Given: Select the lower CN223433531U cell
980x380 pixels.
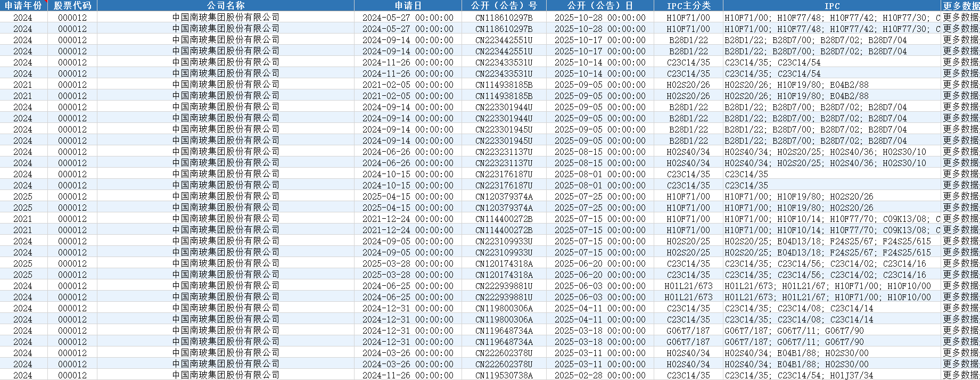Looking at the screenshot, I should (504, 73).
